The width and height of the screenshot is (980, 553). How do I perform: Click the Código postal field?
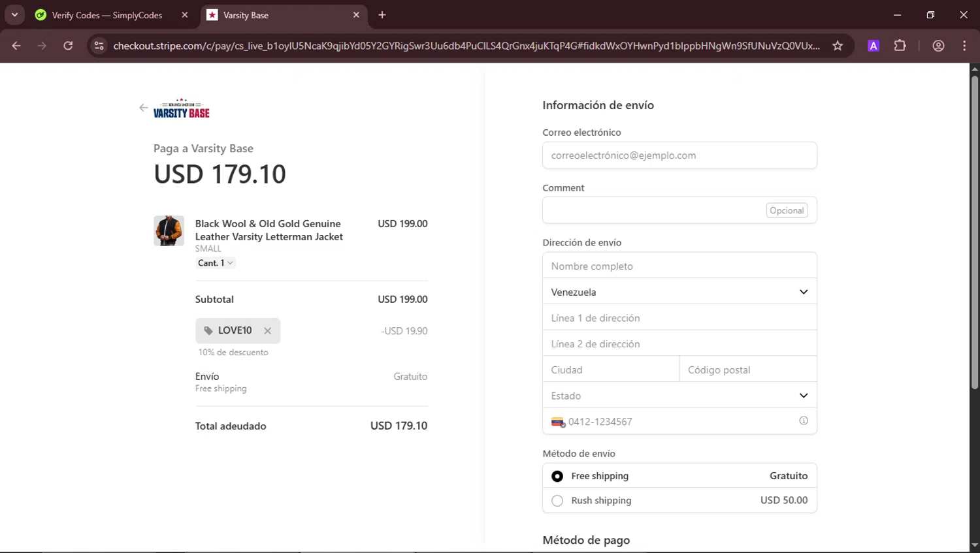click(749, 370)
